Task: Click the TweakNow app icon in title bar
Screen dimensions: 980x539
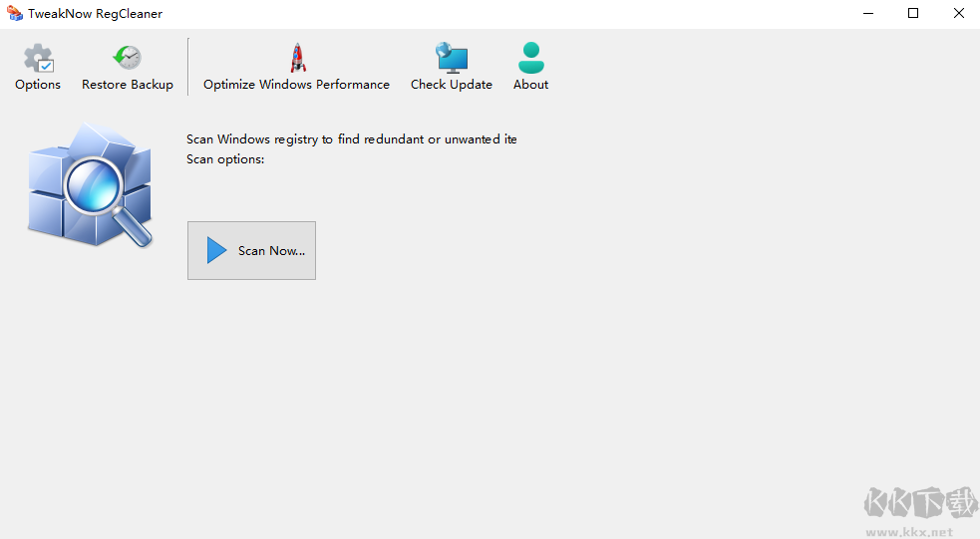Action: (x=15, y=14)
